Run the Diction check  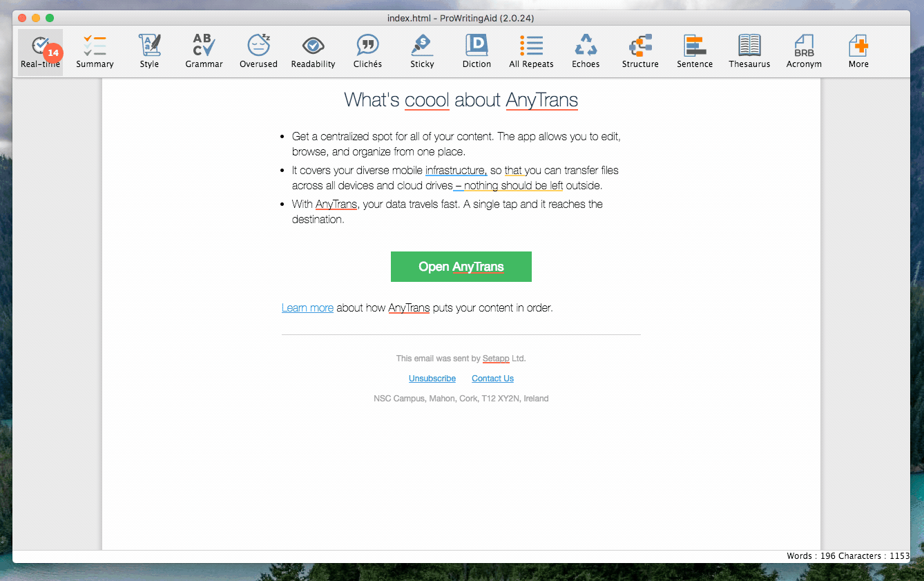coord(477,53)
